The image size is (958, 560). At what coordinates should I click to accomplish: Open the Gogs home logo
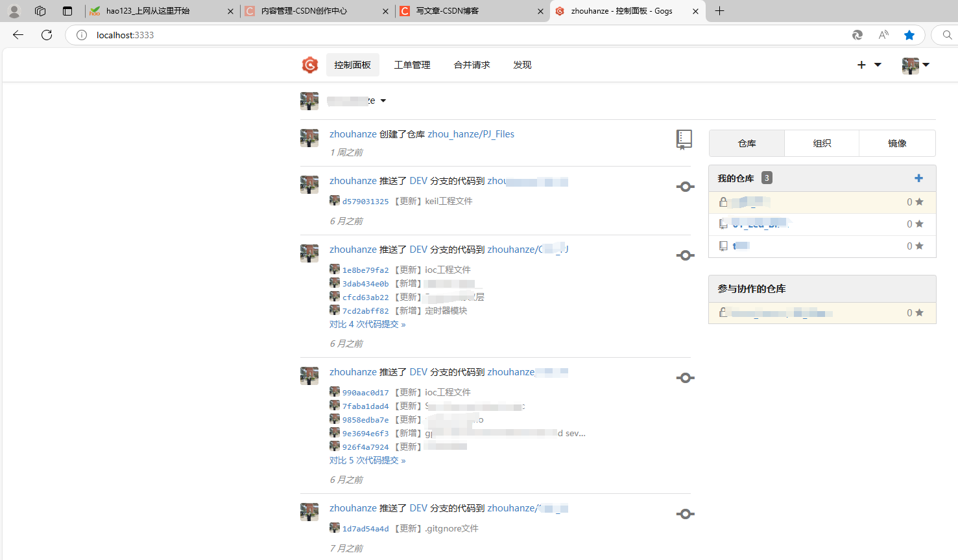(310, 65)
